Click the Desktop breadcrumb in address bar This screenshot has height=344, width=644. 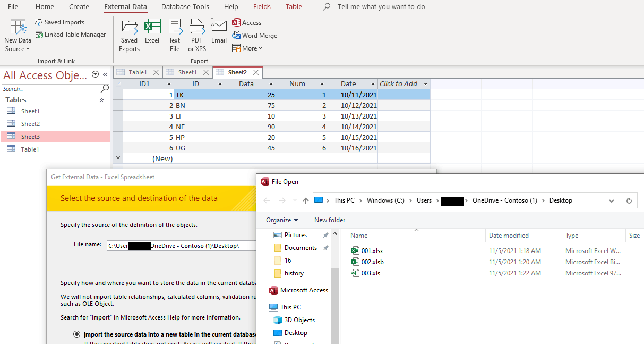pos(561,200)
